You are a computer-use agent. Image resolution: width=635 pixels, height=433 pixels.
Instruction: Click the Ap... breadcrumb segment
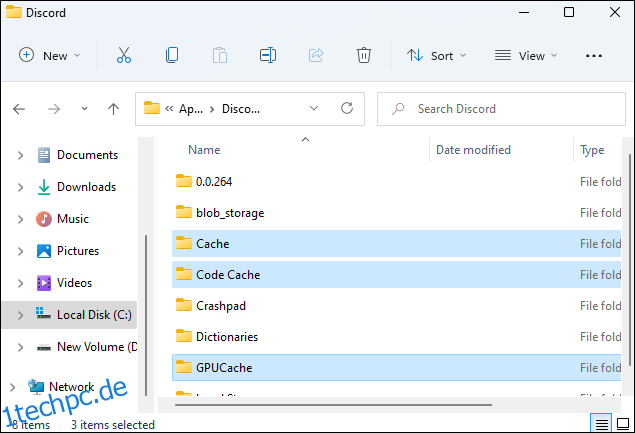191,109
